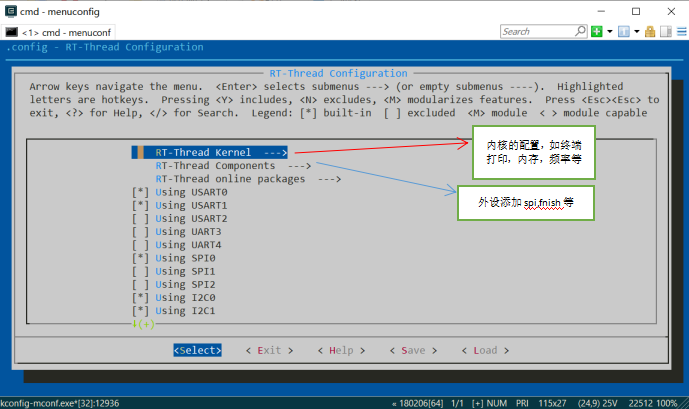
Task: Enable Using USART2 checkbox
Action: tap(140, 218)
